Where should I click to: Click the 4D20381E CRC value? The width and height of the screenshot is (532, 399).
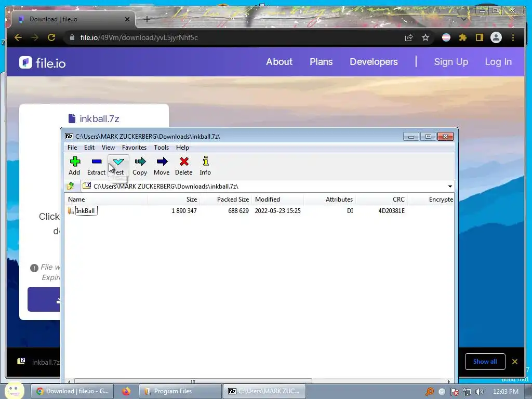392,211
